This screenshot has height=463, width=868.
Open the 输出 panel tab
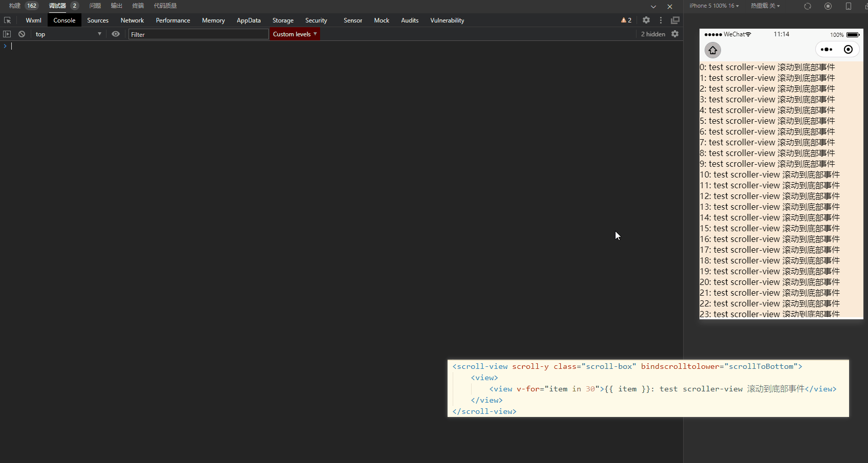coord(117,6)
